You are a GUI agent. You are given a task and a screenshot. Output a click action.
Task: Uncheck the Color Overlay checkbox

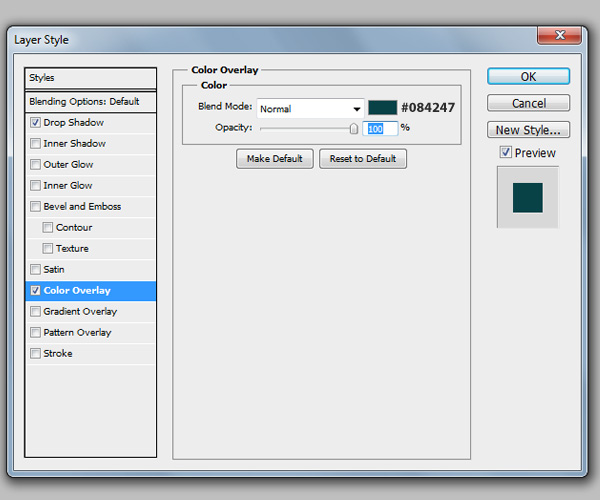click(35, 290)
